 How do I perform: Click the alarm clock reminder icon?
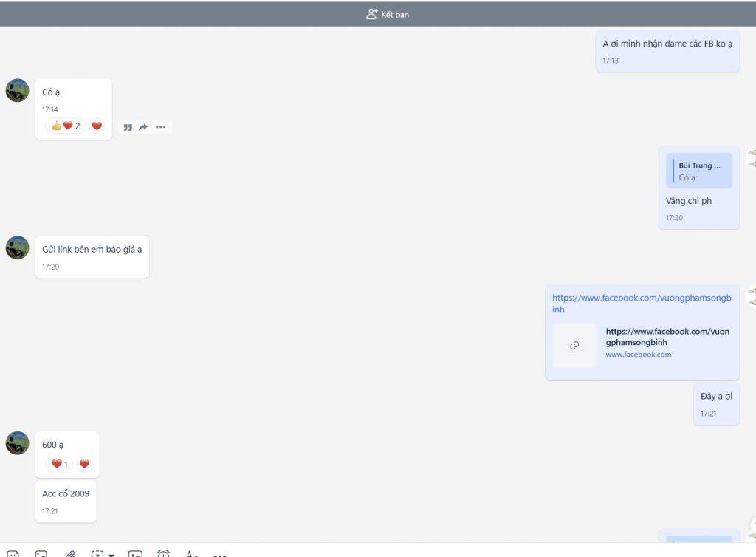pos(163,553)
